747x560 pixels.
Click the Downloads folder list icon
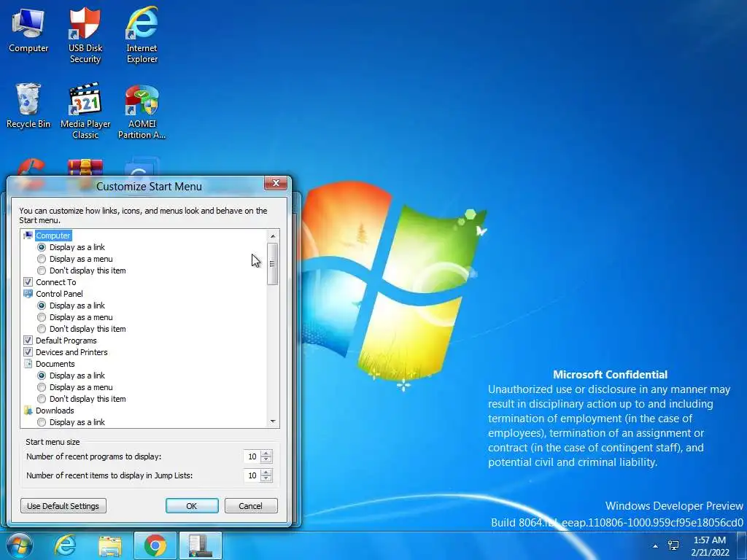[28, 411]
